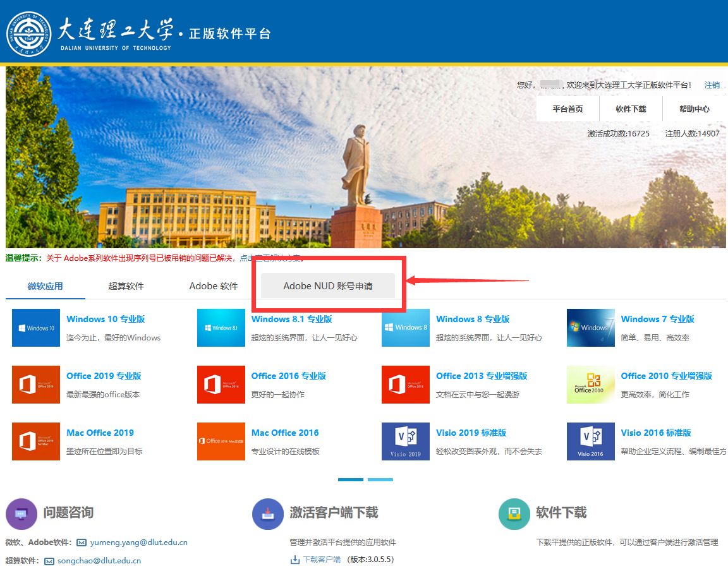Click the Office 2019 专业版 icon

pyautogui.click(x=36, y=385)
